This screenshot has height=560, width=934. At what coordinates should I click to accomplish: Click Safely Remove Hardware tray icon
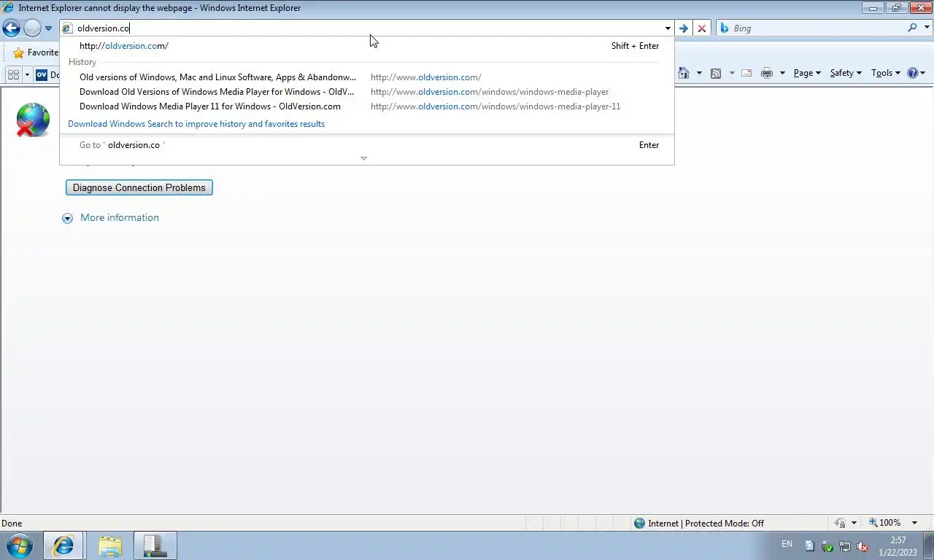(x=827, y=546)
